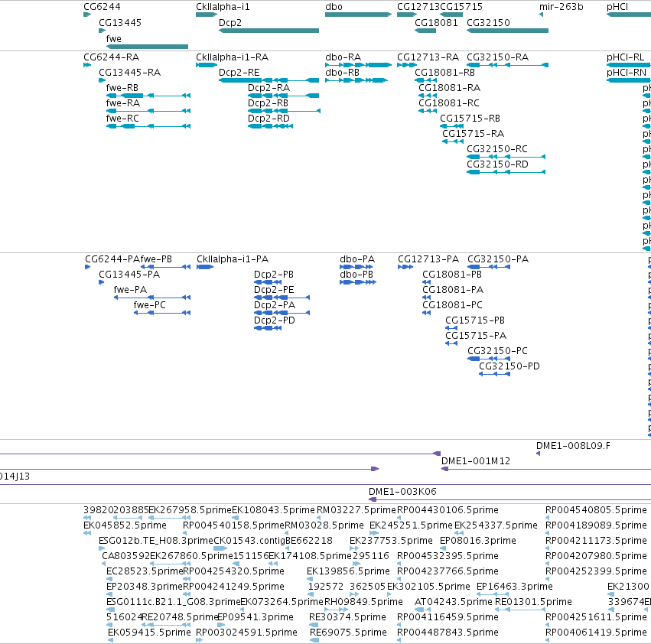
Task: Select the 'EP16463.3prime' EST label
Action: [515, 587]
